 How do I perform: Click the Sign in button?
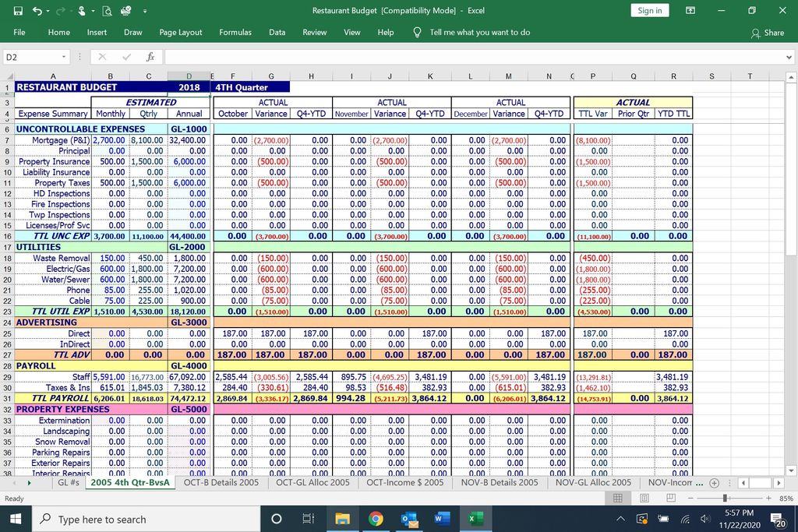tap(650, 10)
